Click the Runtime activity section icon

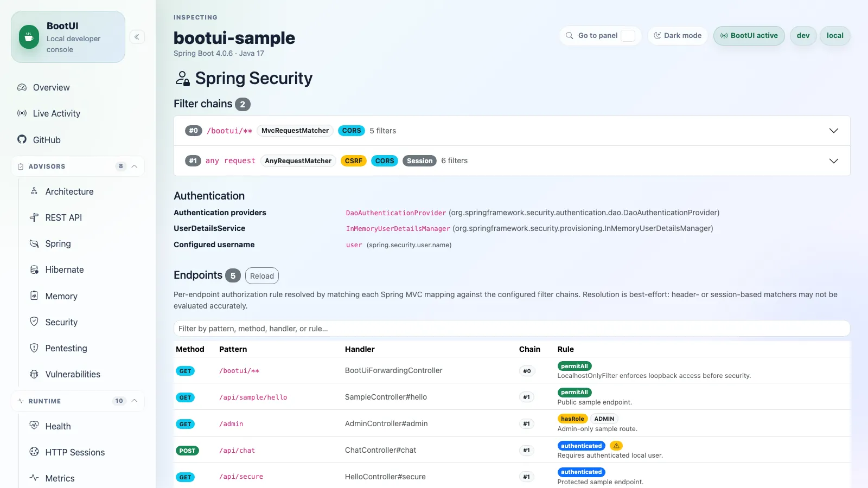[21, 401]
